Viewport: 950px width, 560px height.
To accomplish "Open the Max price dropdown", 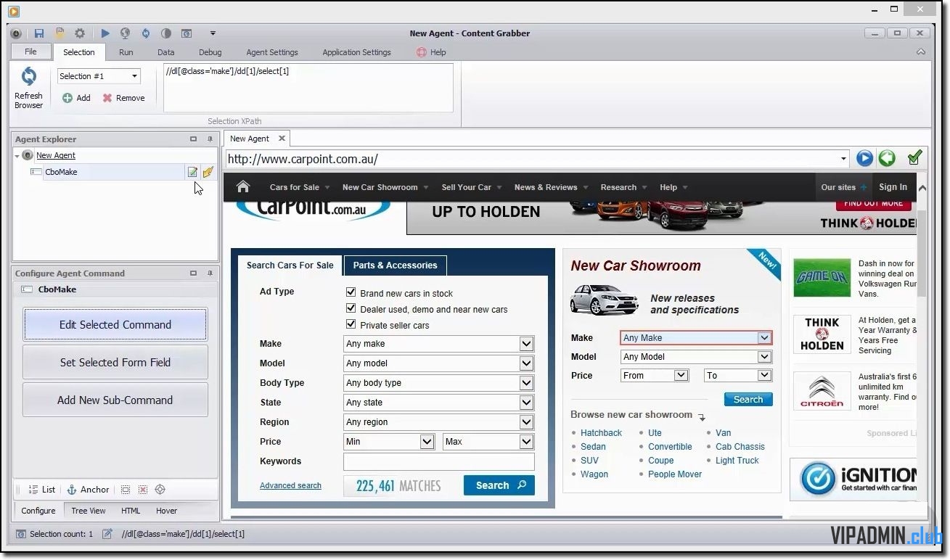I will click(x=526, y=442).
